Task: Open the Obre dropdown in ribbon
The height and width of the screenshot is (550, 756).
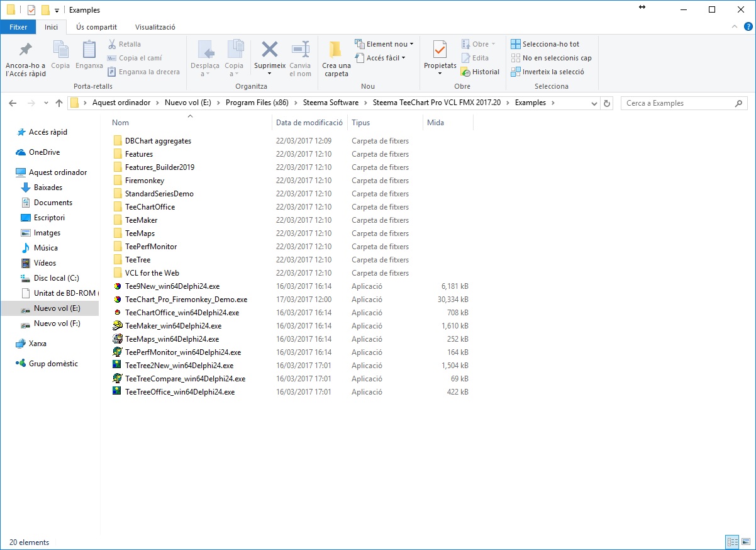Action: pyautogui.click(x=478, y=44)
